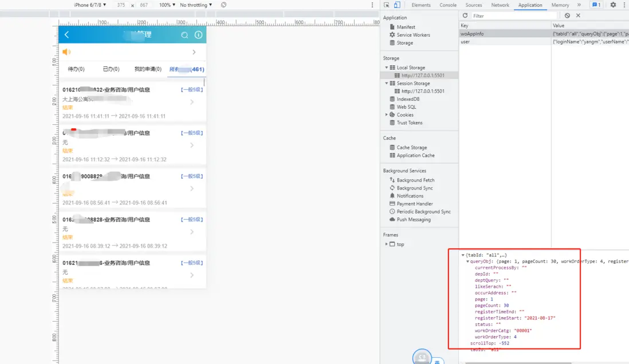629x364 pixels.
Task: Activate the inspect element picker icon
Action: click(x=386, y=5)
